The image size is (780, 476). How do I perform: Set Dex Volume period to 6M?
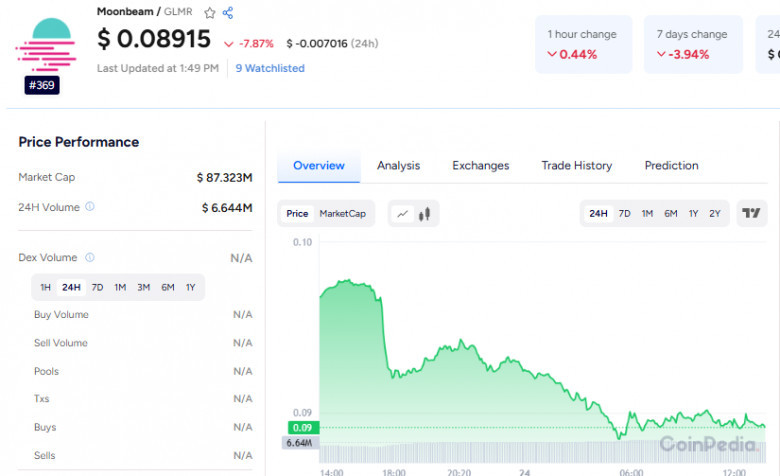(168, 287)
